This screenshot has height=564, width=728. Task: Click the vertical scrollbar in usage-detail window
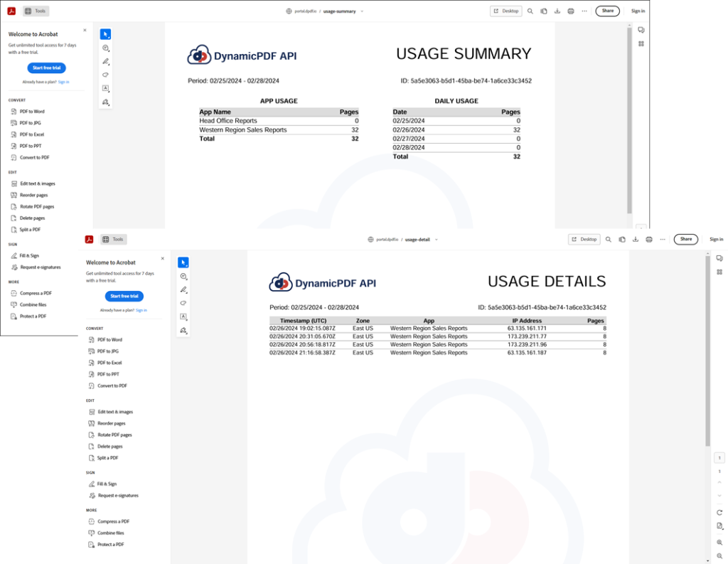[x=707, y=351]
